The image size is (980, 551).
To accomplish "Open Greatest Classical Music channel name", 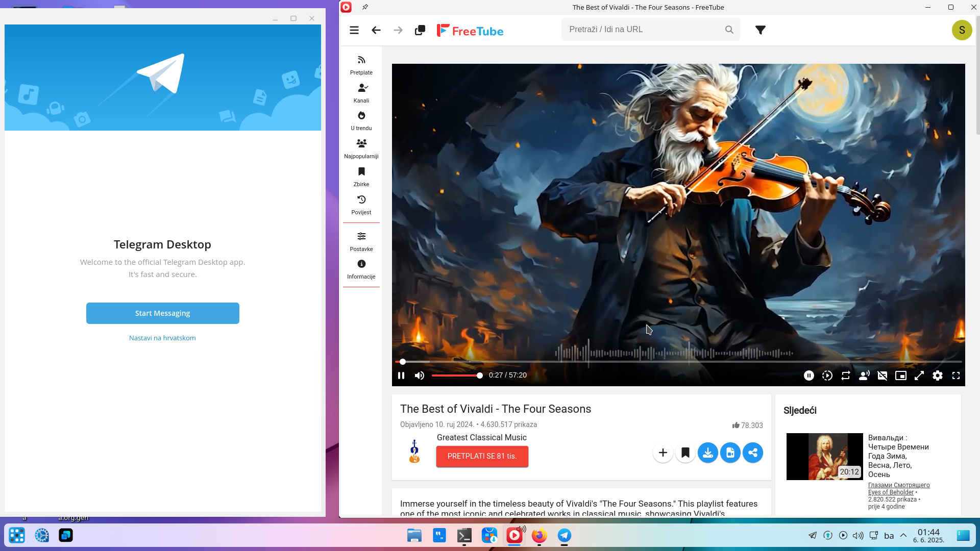I will (482, 437).
